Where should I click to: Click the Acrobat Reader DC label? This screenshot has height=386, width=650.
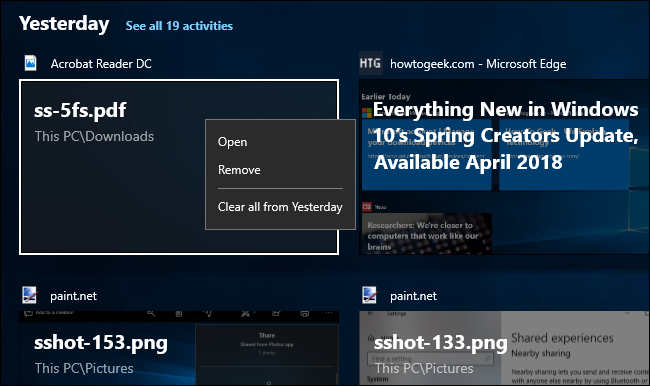pyautogui.click(x=101, y=64)
